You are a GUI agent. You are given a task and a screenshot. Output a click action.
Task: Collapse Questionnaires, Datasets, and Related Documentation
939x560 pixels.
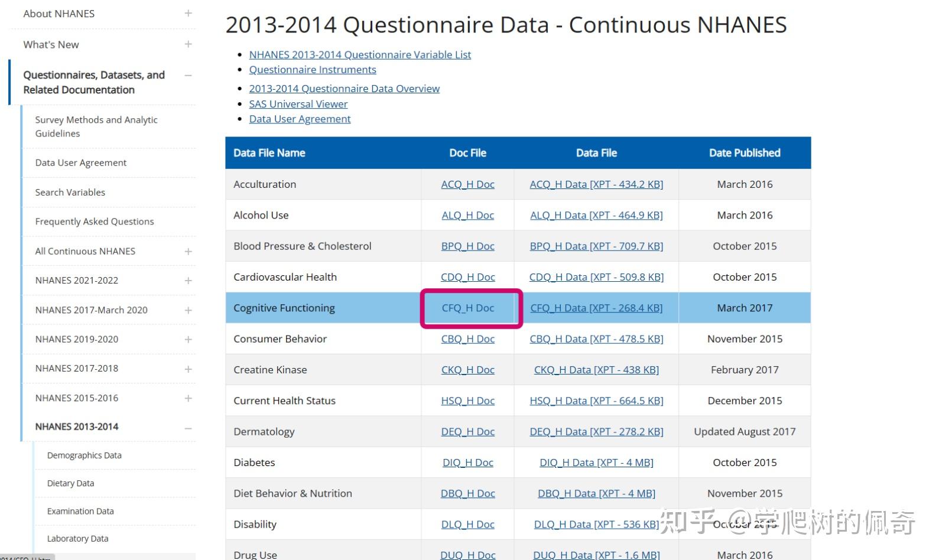click(x=188, y=76)
